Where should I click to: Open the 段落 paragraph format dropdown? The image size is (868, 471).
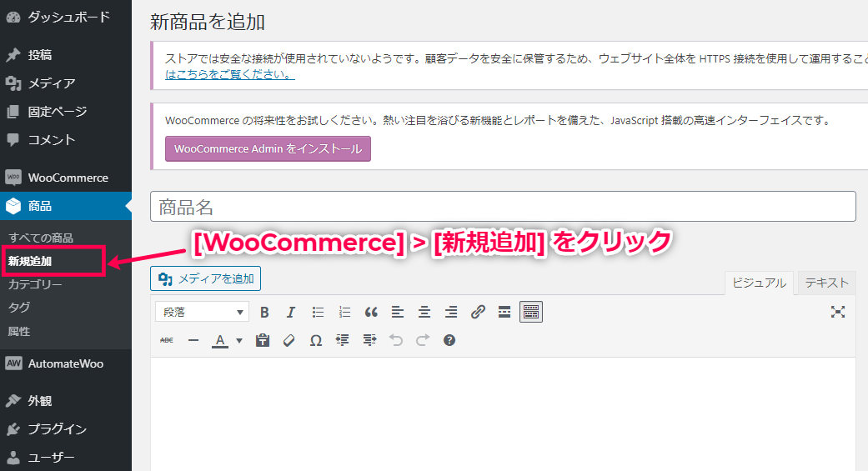click(202, 312)
